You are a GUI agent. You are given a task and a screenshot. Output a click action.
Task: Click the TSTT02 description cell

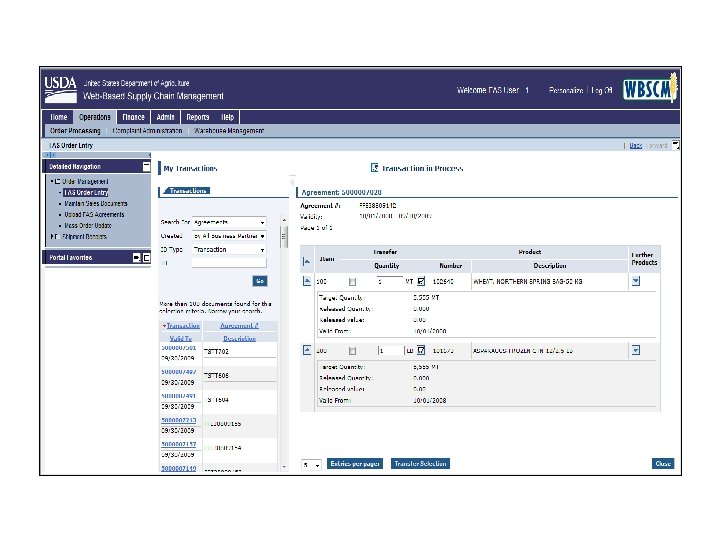(240, 352)
